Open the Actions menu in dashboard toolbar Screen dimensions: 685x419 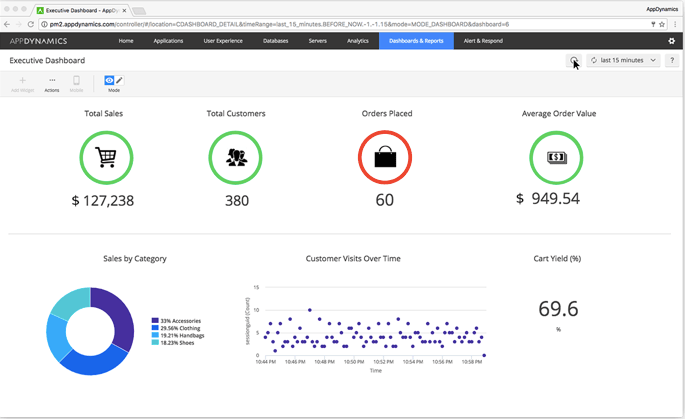(52, 82)
